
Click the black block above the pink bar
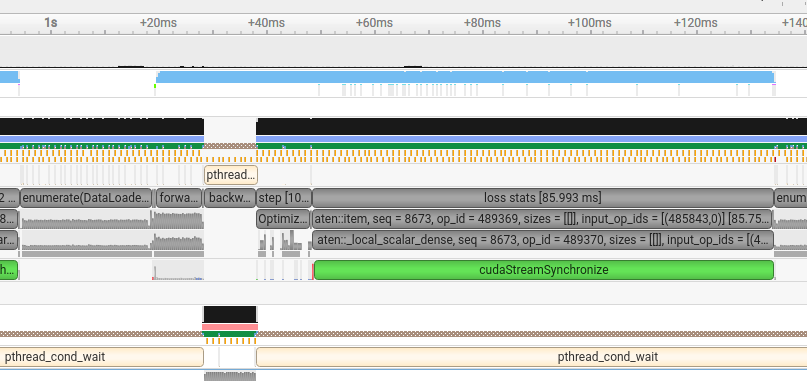230,314
